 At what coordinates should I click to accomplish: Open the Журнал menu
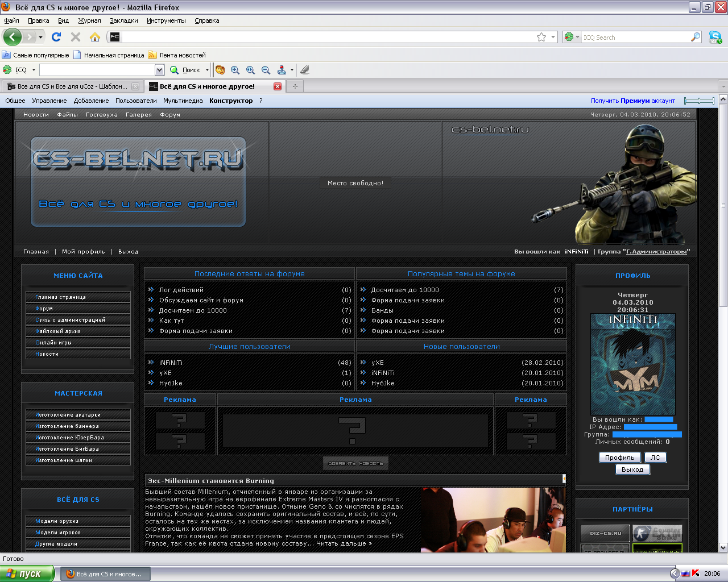pyautogui.click(x=89, y=20)
